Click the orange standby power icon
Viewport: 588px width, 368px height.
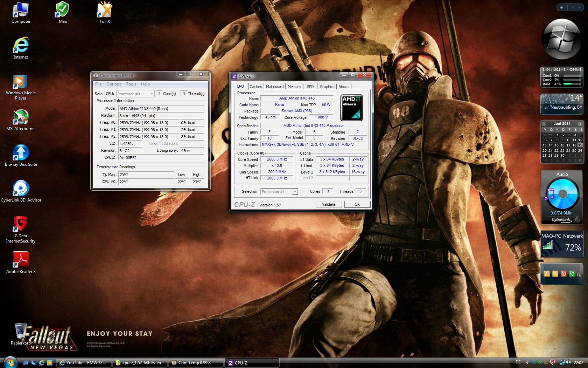click(555, 274)
